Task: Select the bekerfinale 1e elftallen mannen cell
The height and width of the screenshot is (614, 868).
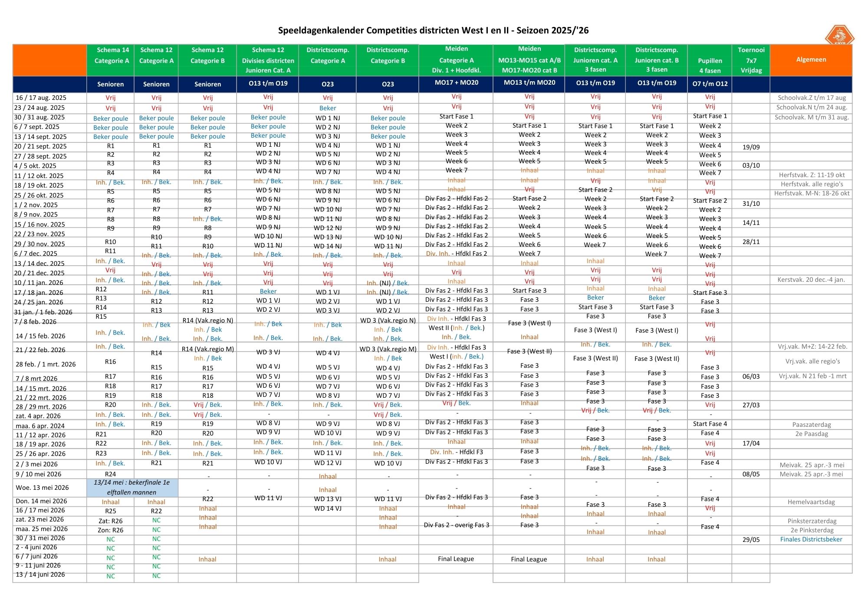Action: [x=132, y=487]
